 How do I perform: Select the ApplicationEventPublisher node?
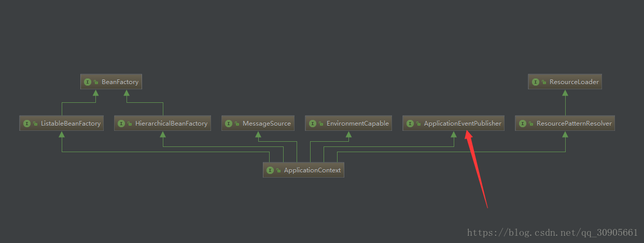pyautogui.click(x=454, y=123)
